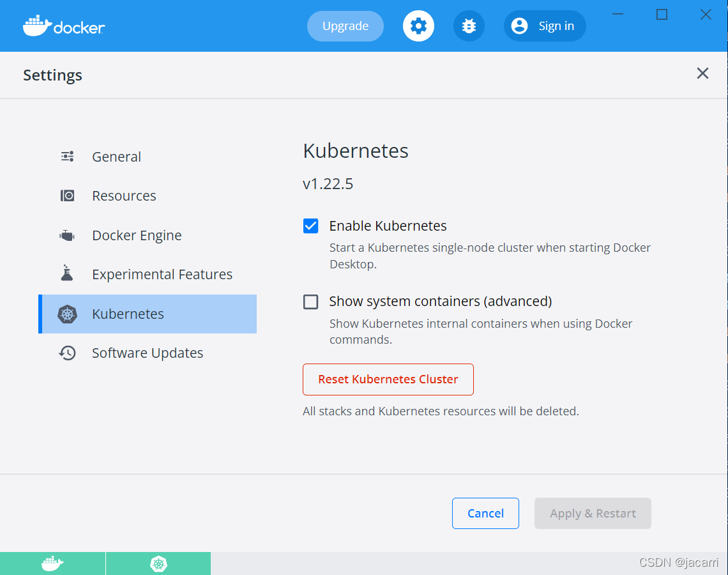Click the Software Updates clock icon
Viewport: 728px width, 575px height.
click(x=67, y=353)
